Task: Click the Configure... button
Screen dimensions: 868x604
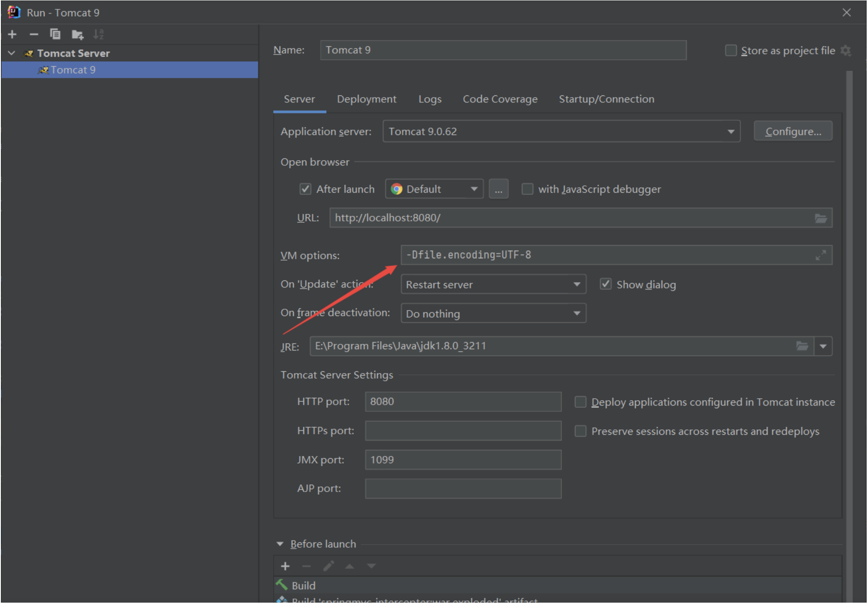Action: pyautogui.click(x=793, y=131)
